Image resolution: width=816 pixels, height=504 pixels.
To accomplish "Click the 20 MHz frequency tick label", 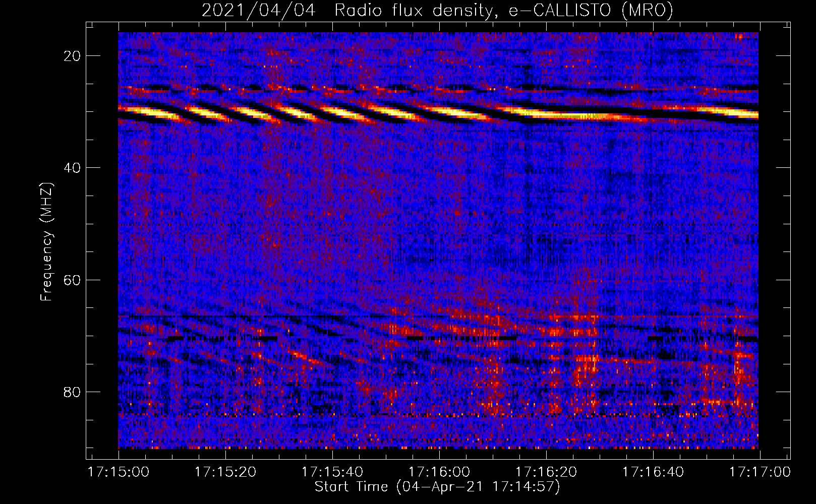I will pyautogui.click(x=73, y=56).
